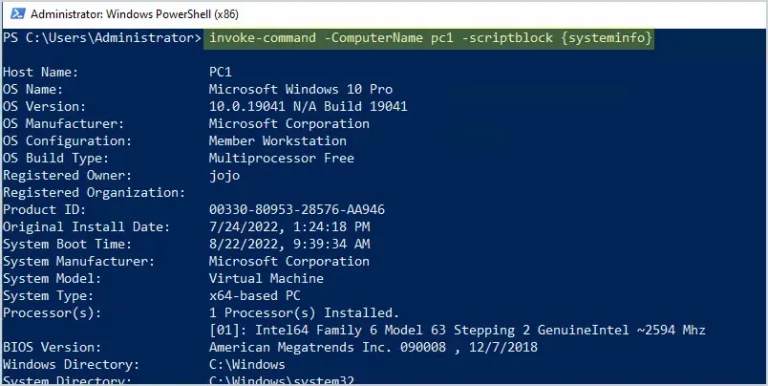Screen dimensions: 768x386
Task: Click the Registered Owner value jojo
Action: tap(224, 175)
